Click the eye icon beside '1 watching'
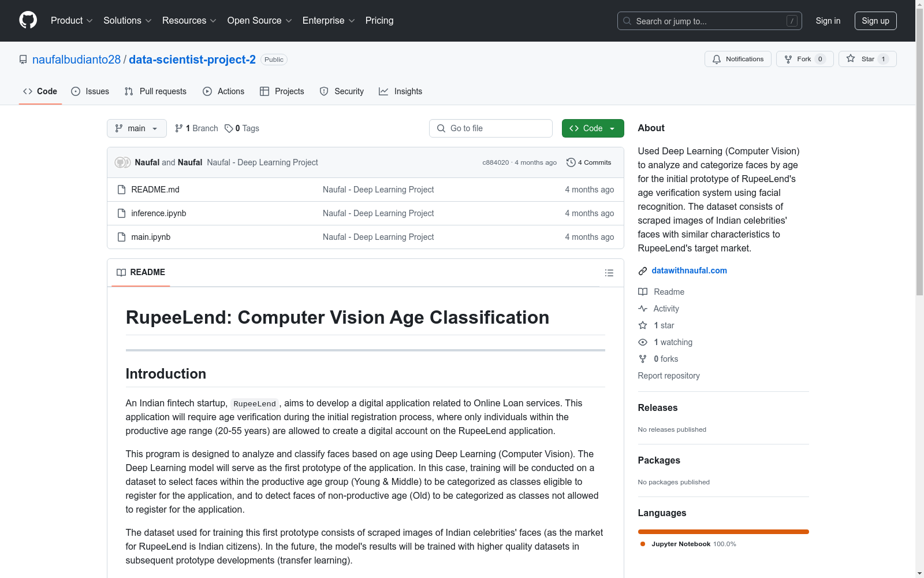 pos(643,342)
